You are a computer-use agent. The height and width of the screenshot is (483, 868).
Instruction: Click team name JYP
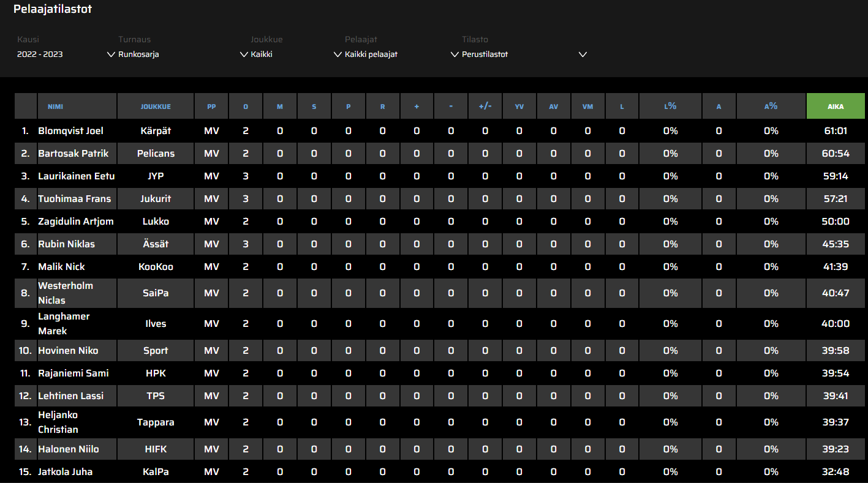coord(156,176)
